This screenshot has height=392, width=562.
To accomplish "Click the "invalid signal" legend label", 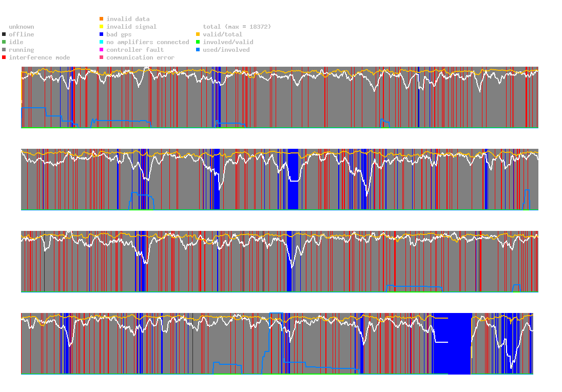I will coord(131,27).
